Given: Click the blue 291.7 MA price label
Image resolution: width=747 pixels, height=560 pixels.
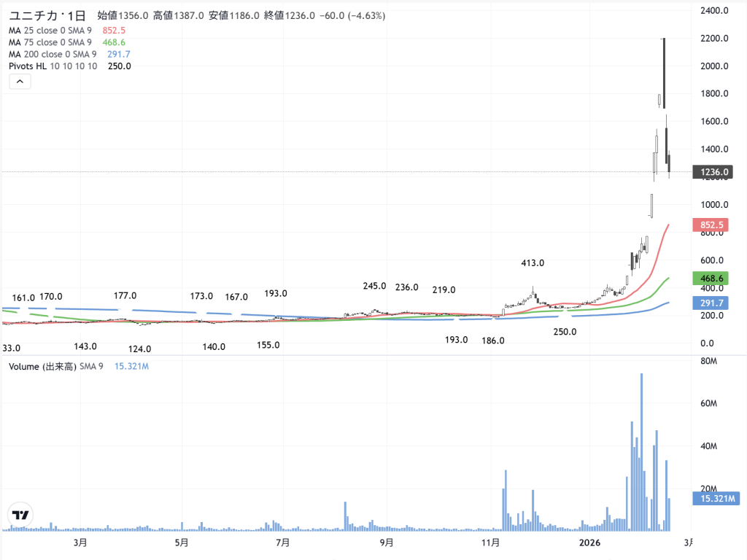Looking at the screenshot, I should [713, 303].
